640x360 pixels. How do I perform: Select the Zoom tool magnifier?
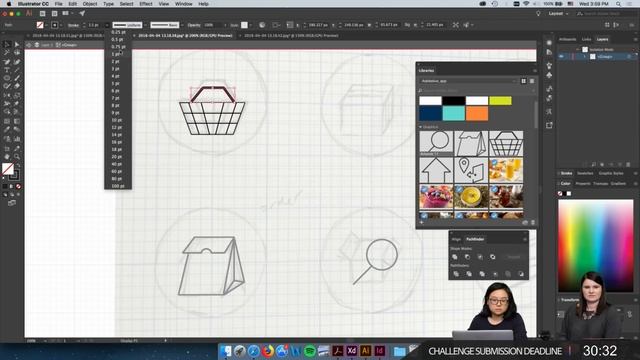17,156
